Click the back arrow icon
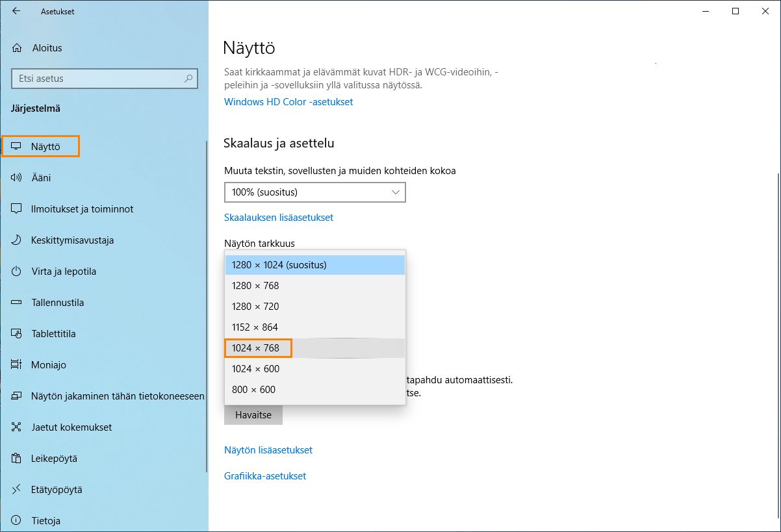Image resolution: width=781 pixels, height=532 pixels. (16, 11)
